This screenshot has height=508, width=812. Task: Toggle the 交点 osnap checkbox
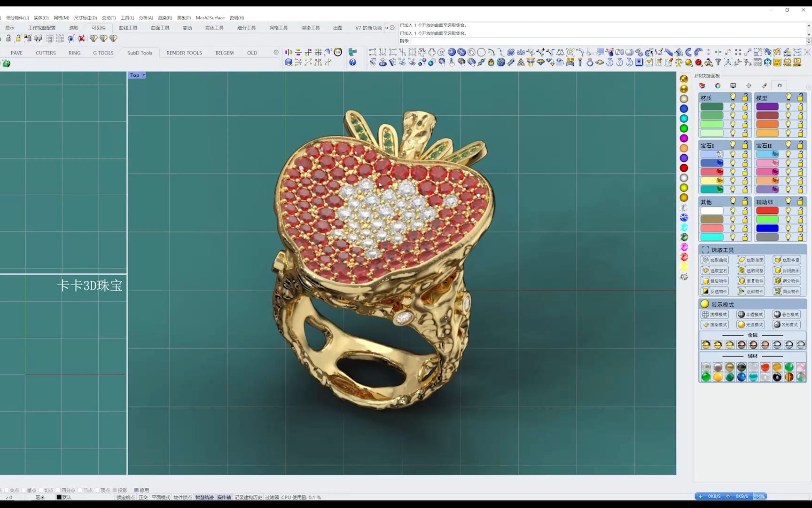pyautogui.click(x=6, y=490)
